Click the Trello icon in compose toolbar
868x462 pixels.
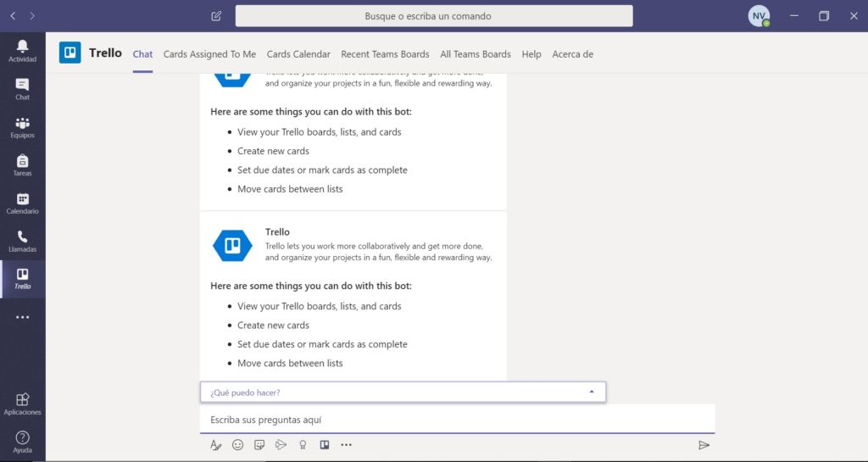click(x=324, y=444)
